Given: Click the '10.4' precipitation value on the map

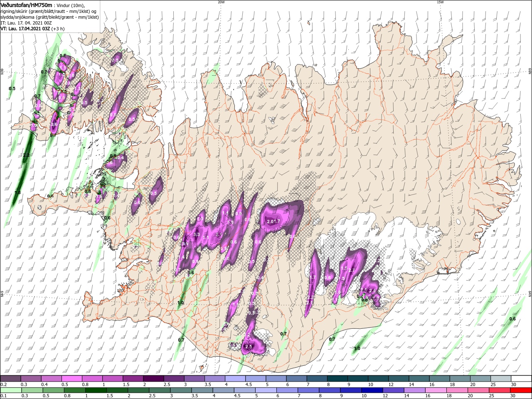Looking at the screenshot, I should [120, 158].
